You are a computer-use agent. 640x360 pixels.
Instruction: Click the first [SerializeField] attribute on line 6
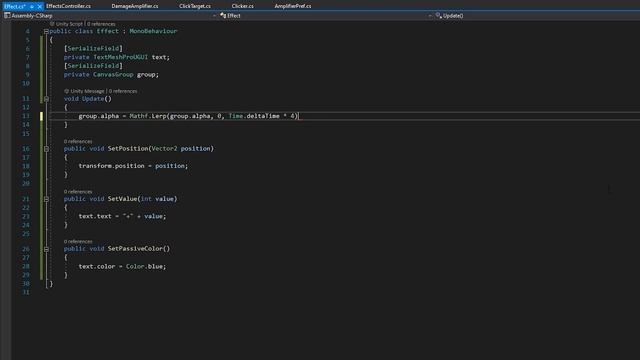click(93, 49)
